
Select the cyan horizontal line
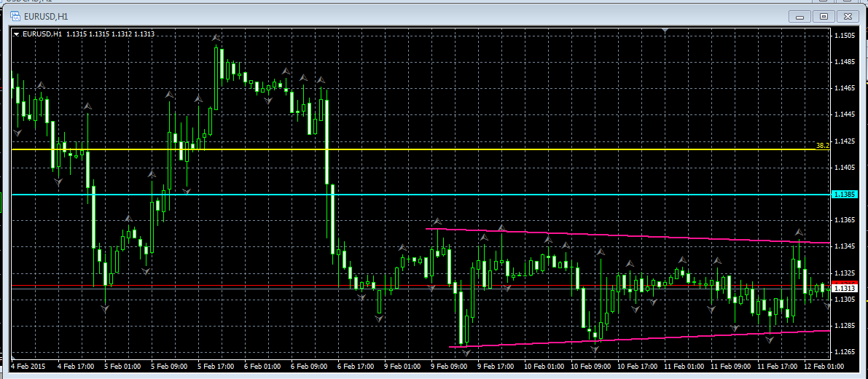pos(437,195)
